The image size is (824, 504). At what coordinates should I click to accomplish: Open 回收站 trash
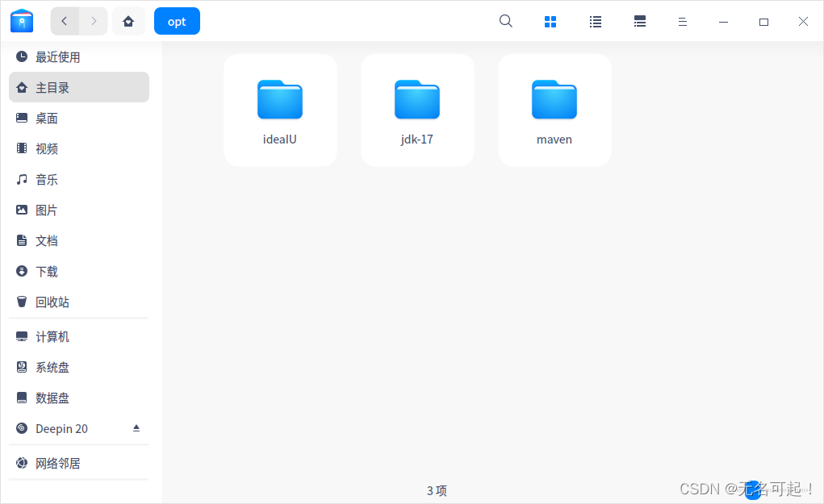[79, 302]
